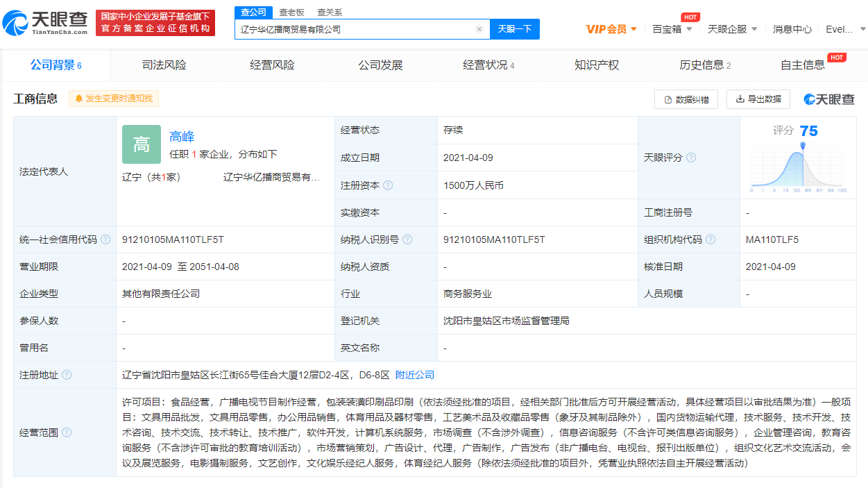Viewport: 868px width, 488px height.
Task: Switch to 经营状况 tab
Action: point(489,65)
